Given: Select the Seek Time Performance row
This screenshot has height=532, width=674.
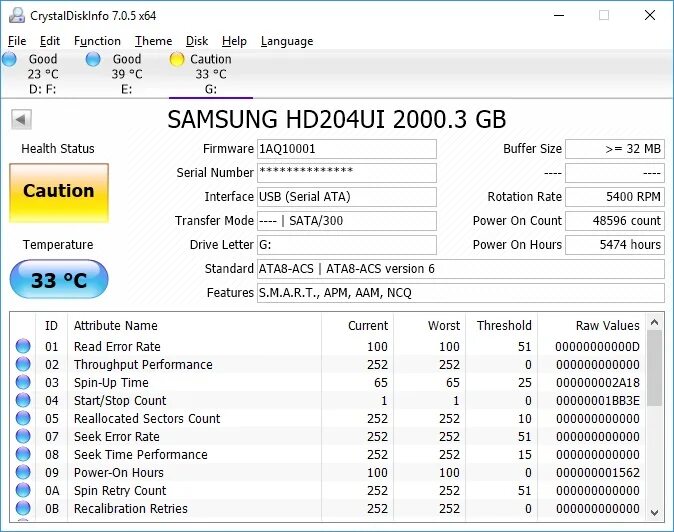Looking at the screenshot, I should pyautogui.click(x=328, y=455).
